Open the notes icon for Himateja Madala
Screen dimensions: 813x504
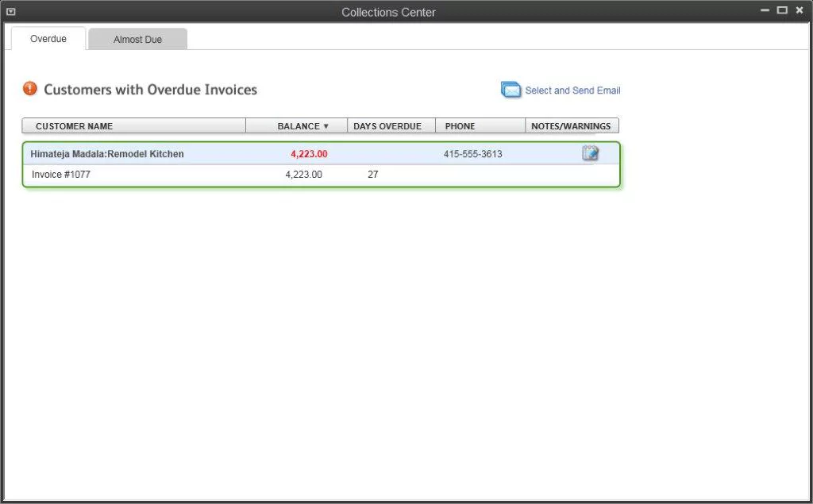(590, 153)
